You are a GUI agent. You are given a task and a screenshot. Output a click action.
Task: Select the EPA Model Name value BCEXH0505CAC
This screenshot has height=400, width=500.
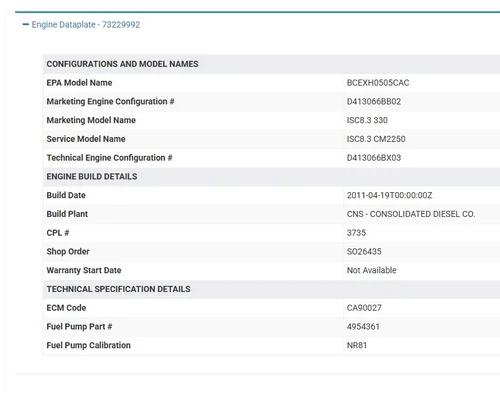tap(378, 83)
